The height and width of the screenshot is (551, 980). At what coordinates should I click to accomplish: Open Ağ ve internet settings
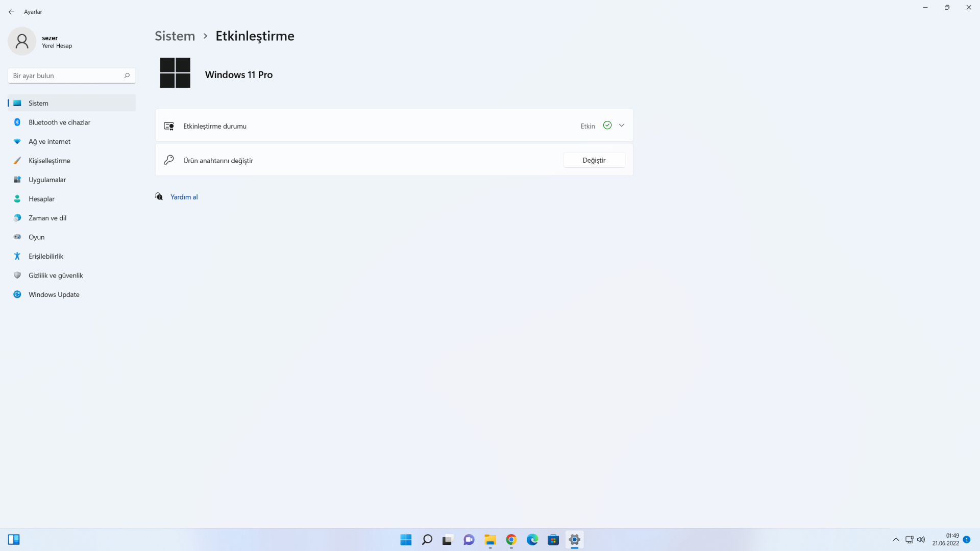(x=50, y=141)
